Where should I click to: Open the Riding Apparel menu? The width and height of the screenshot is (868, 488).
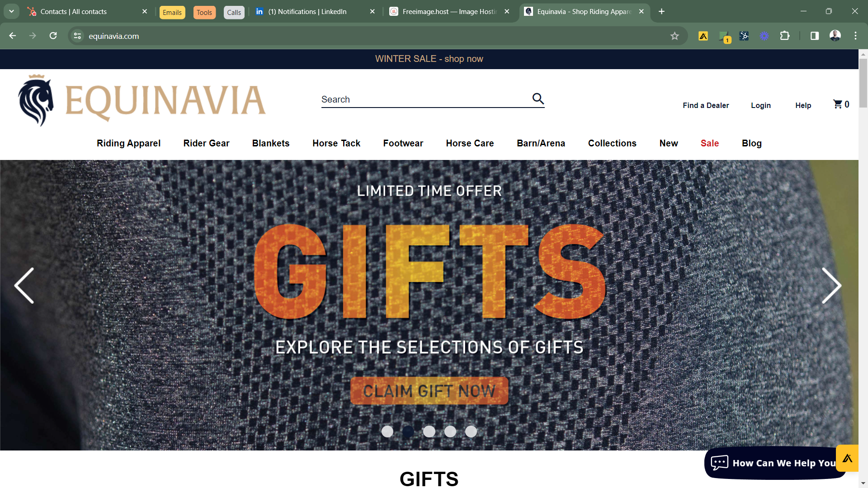click(128, 143)
